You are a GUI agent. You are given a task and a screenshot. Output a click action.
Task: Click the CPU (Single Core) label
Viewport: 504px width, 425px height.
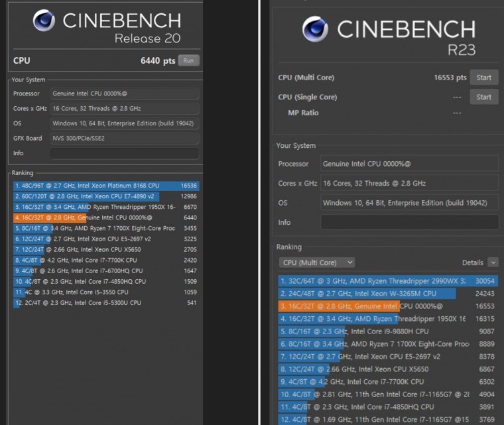click(x=307, y=97)
